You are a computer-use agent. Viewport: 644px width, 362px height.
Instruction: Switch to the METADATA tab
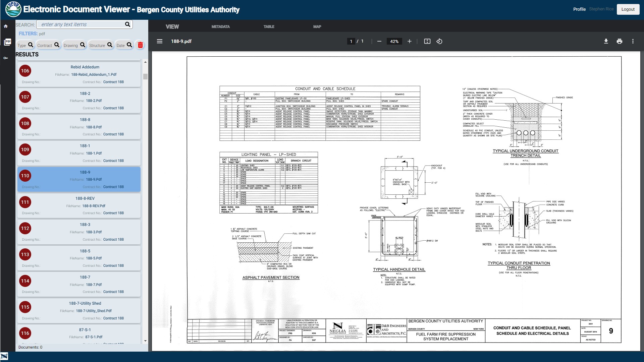pos(220,26)
